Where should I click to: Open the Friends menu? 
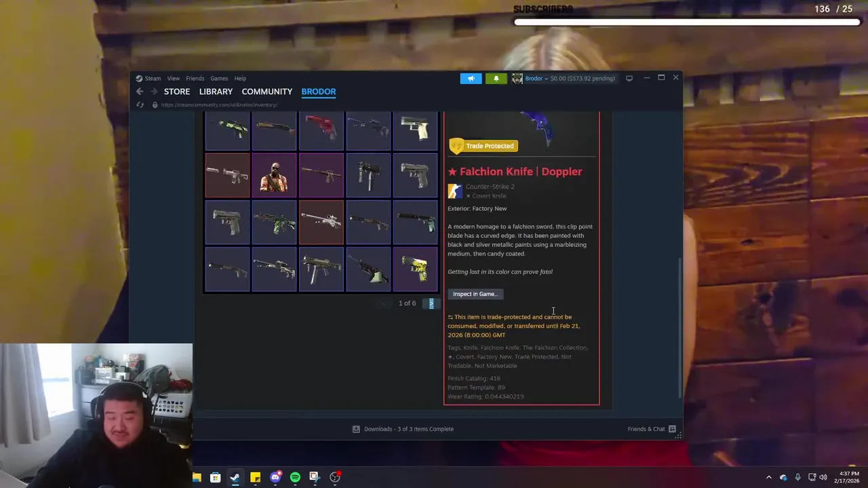click(195, 78)
